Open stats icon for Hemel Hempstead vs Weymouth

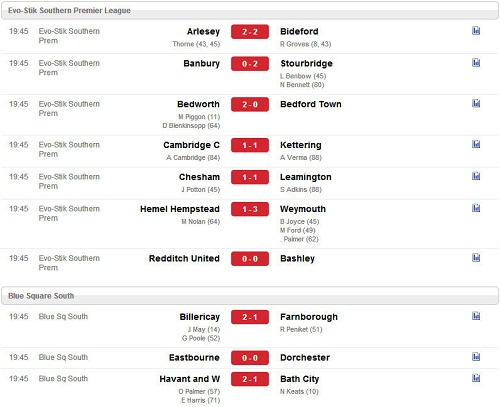[476, 208]
